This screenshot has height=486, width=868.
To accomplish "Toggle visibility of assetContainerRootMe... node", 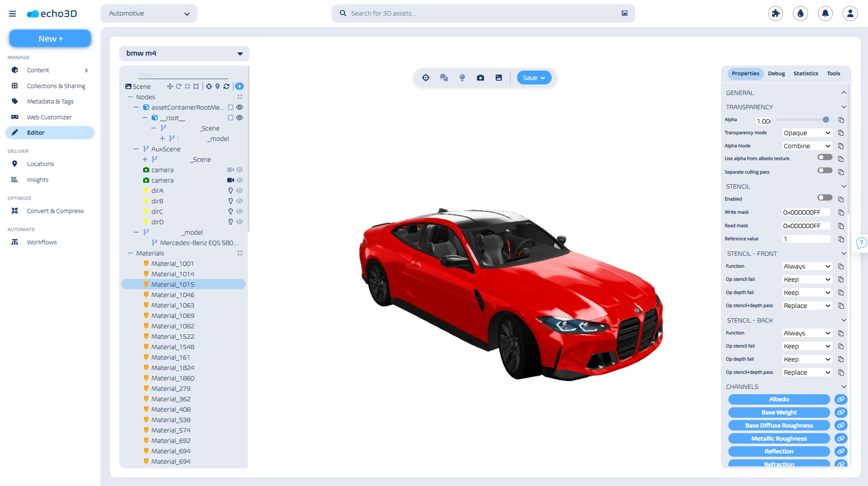I will coord(239,107).
